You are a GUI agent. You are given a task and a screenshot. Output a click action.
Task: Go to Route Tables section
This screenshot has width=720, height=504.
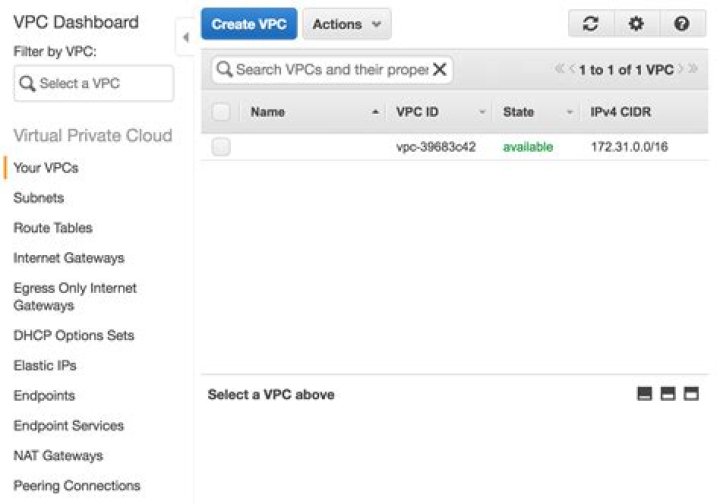(53, 228)
